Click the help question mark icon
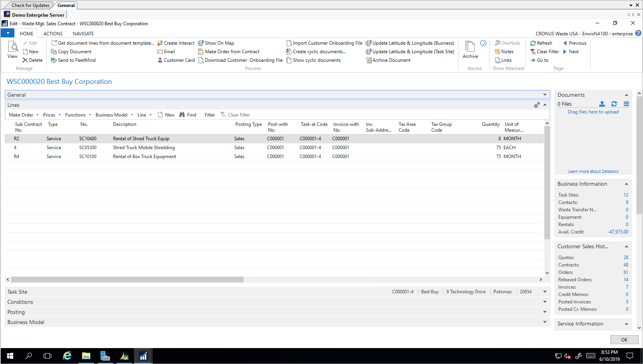The height and width of the screenshot is (364, 643). pyautogui.click(x=638, y=33)
